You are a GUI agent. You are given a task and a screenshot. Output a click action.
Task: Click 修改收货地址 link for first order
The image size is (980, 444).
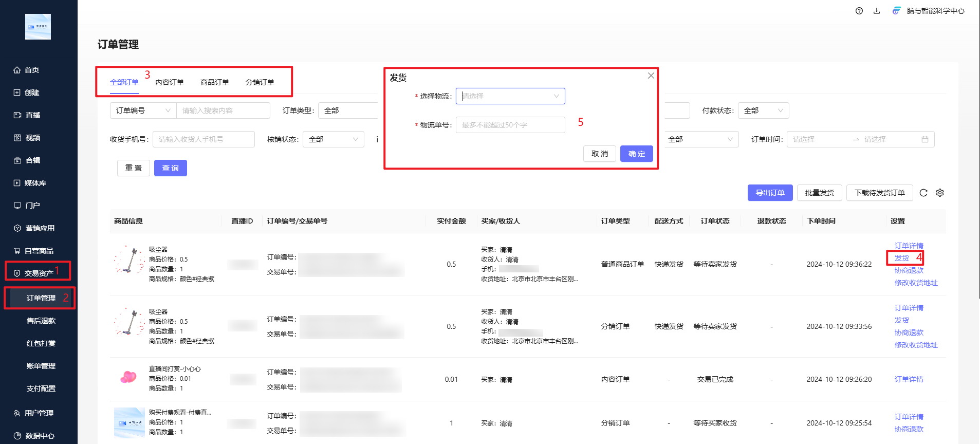916,283
